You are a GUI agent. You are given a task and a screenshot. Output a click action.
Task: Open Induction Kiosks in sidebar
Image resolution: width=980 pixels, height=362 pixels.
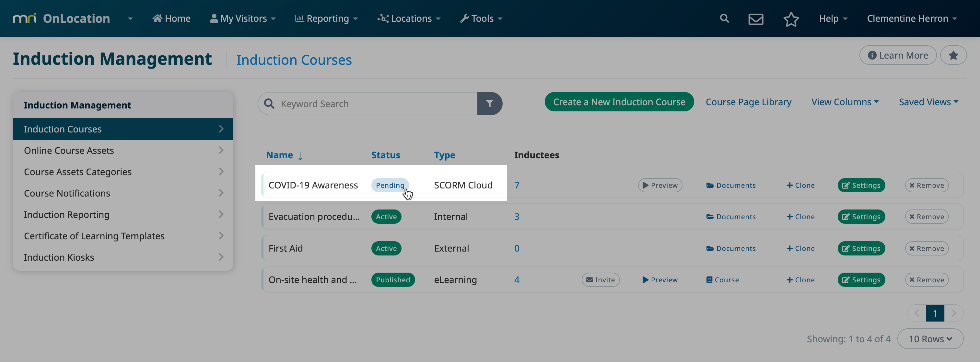(123, 257)
